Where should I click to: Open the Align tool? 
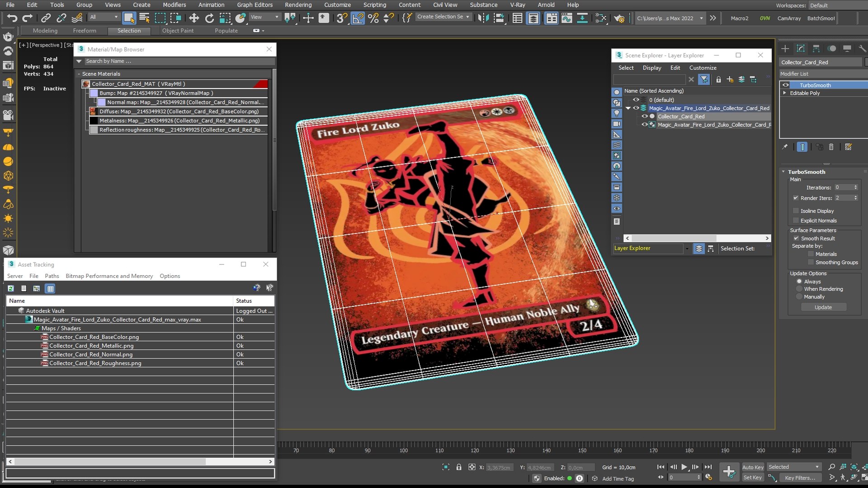coord(499,18)
